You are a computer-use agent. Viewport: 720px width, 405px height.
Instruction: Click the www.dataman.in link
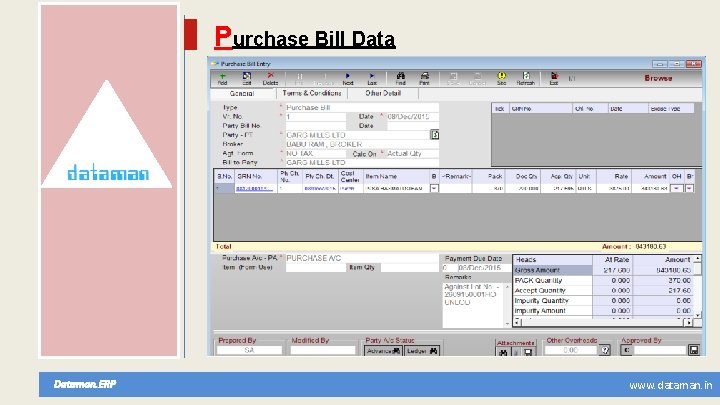point(670,385)
